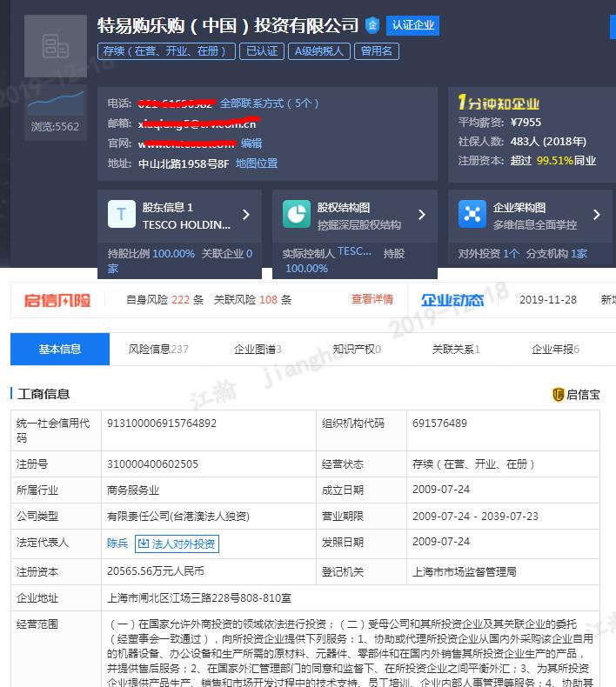Click 1分钟知企业 heading
This screenshot has width=616, height=687.
click(499, 103)
